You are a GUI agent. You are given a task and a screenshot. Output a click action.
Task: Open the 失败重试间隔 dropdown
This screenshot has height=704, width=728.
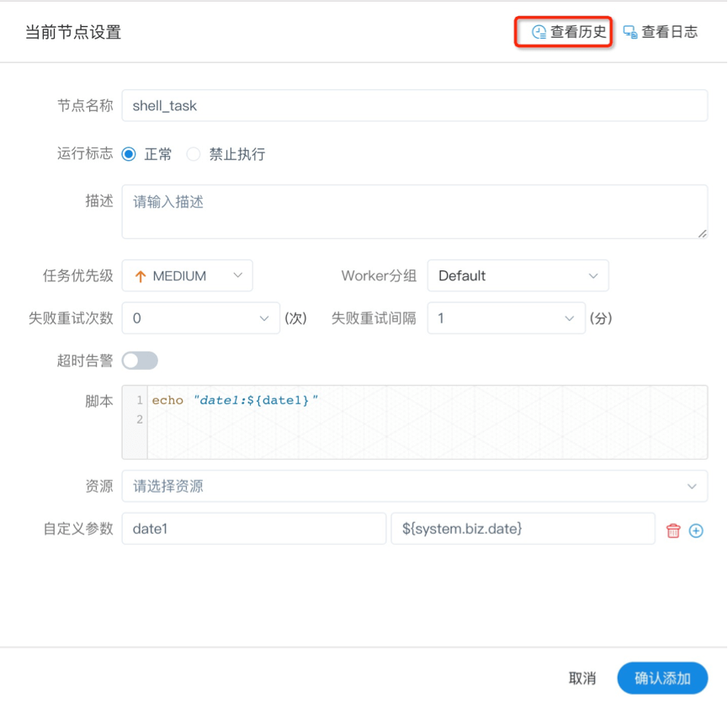pyautogui.click(x=506, y=318)
